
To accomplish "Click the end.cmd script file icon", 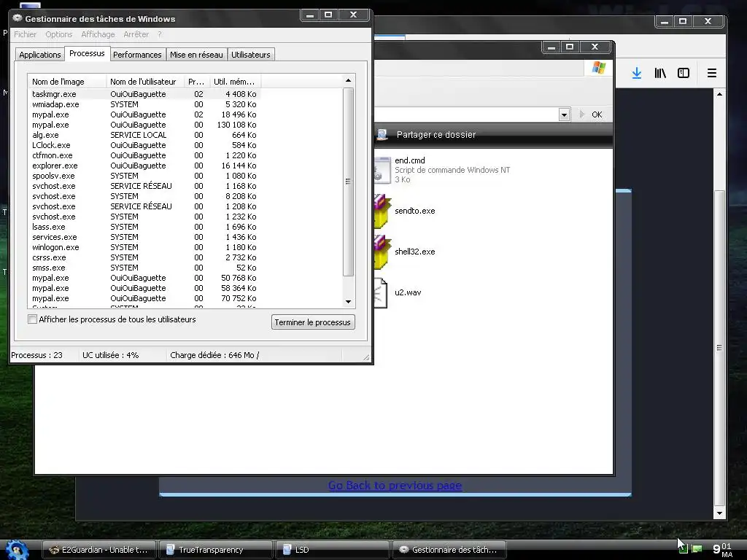I will [x=382, y=170].
